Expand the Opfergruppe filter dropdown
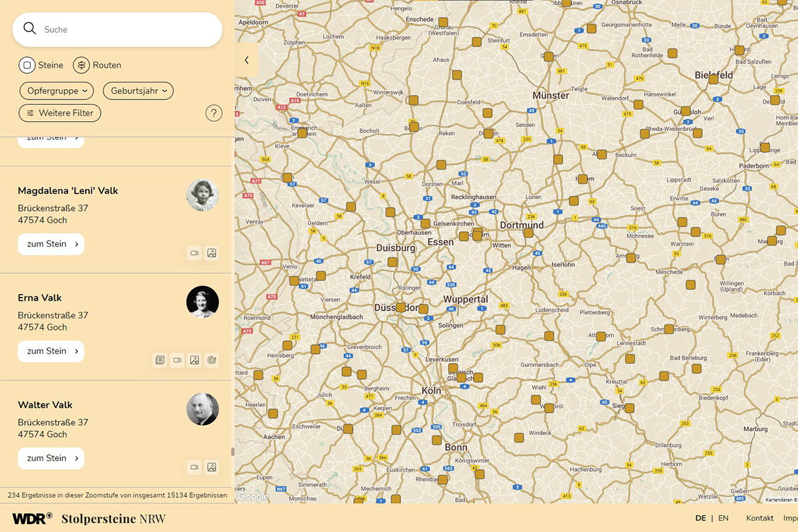Image resolution: width=798 pixels, height=532 pixels. pyautogui.click(x=56, y=90)
